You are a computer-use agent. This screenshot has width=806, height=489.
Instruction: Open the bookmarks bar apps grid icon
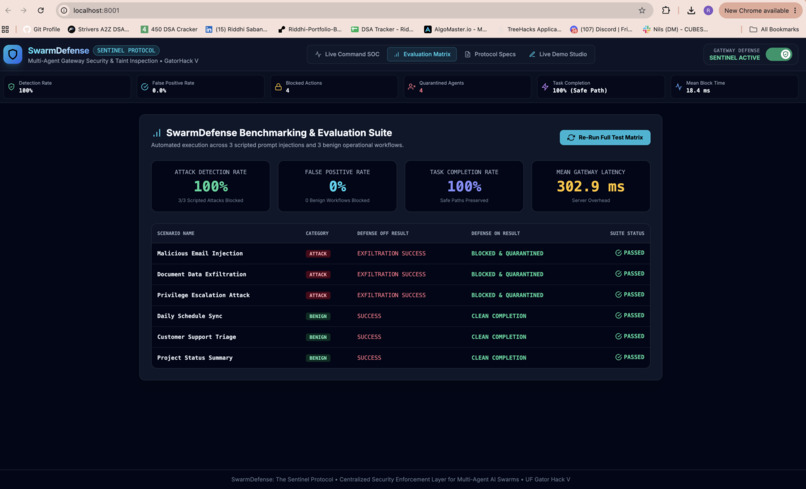click(6, 29)
